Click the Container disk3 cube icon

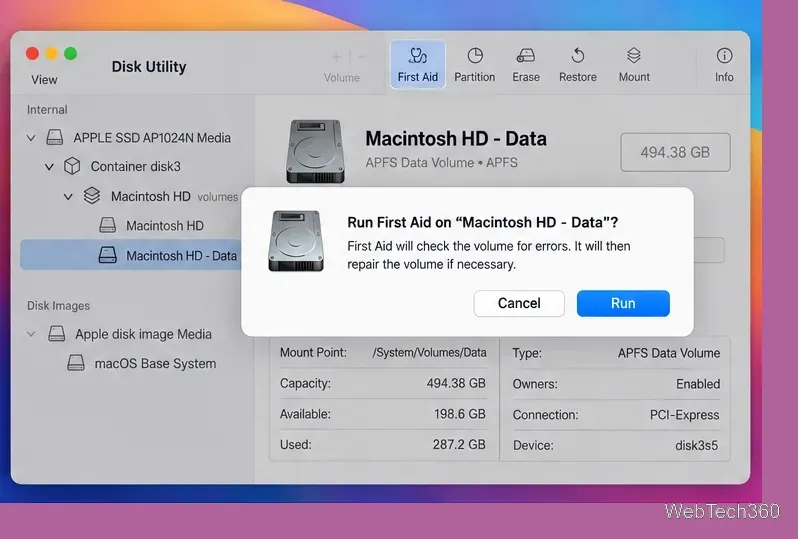[72, 166]
